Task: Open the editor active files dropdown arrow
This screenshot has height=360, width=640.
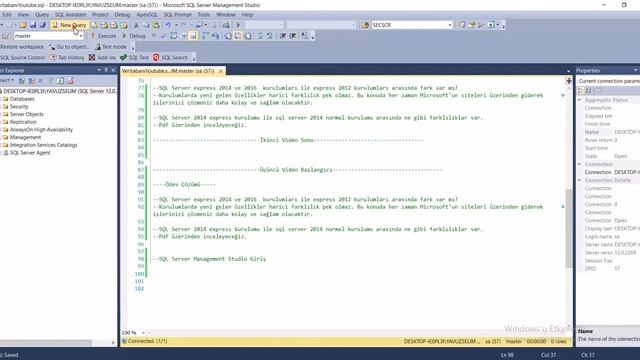Action: pos(569,71)
